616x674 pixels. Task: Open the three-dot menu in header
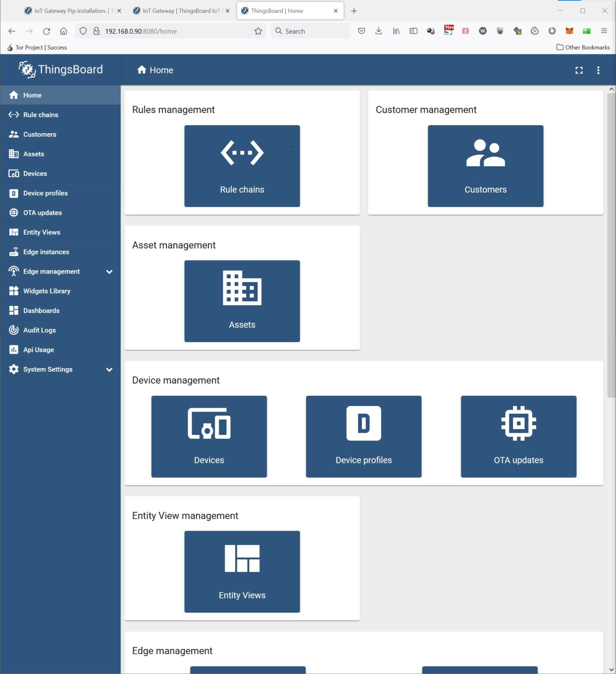tap(598, 70)
